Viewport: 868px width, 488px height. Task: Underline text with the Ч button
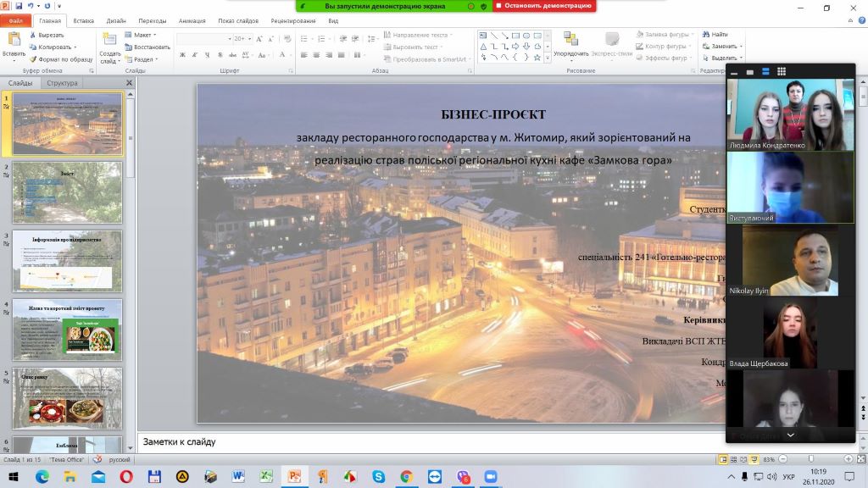[x=207, y=55]
